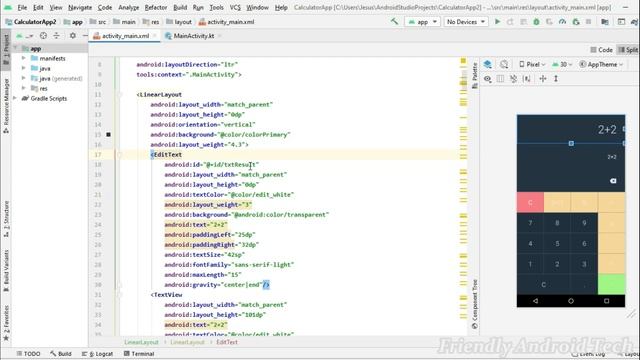The image size is (640, 360).
Task: Click the Stop icon in toolbar
Action: pos(588,22)
